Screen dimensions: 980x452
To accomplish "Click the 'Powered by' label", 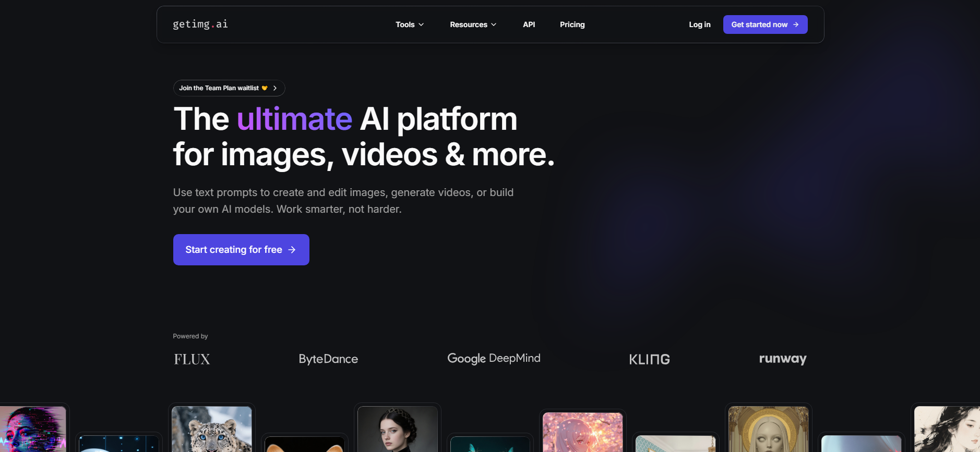I will click(x=190, y=336).
